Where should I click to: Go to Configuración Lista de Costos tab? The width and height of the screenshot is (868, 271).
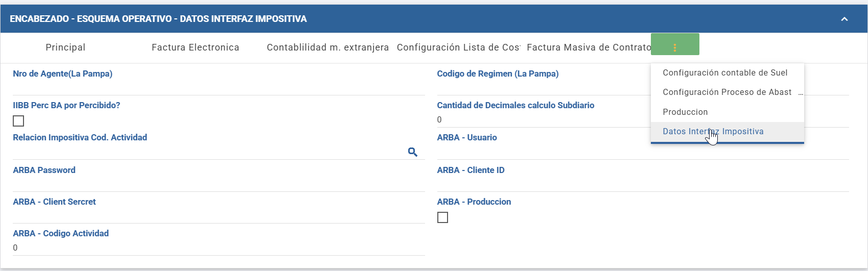coord(458,47)
